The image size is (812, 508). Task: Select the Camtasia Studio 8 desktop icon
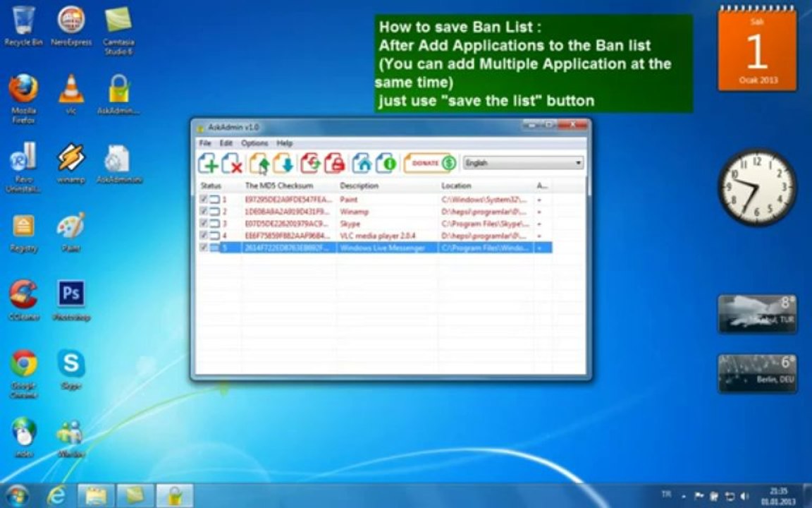tap(118, 30)
